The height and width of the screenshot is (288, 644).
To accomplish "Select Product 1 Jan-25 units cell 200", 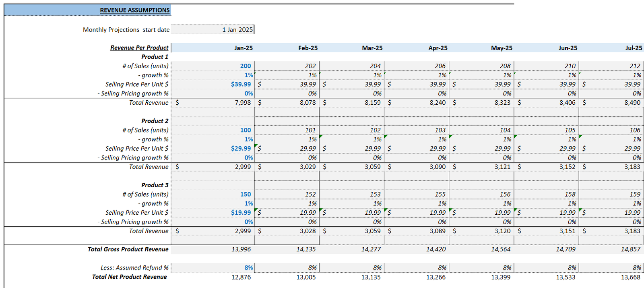I will click(245, 66).
